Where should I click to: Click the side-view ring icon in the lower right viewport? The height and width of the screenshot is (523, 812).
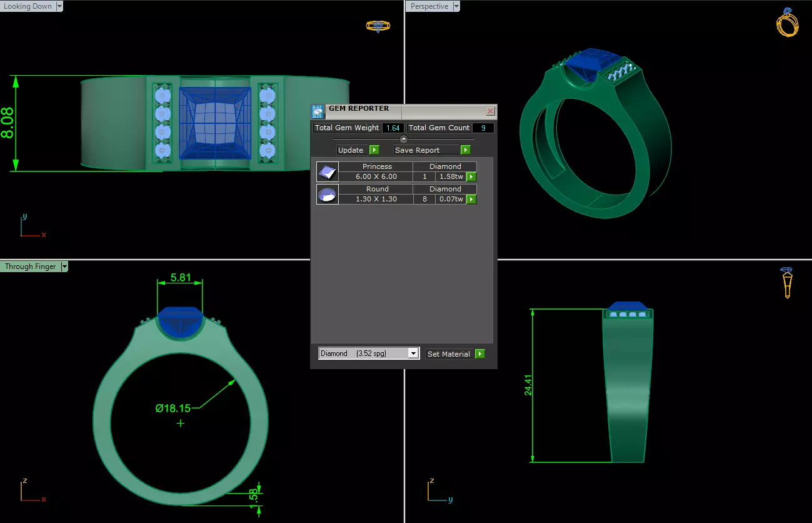(x=787, y=283)
